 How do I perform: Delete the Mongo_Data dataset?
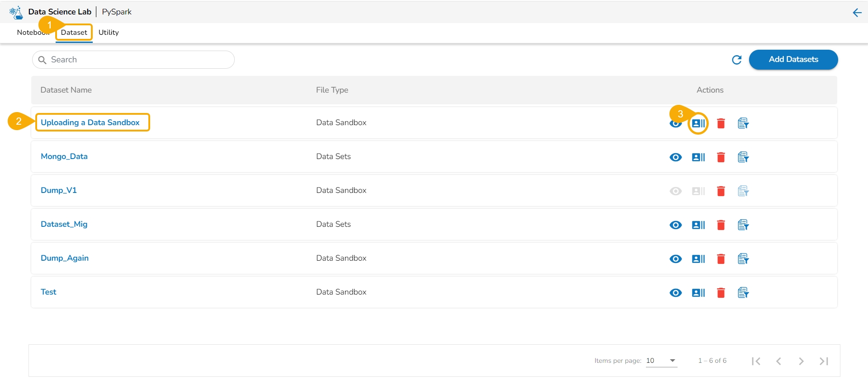(x=721, y=157)
